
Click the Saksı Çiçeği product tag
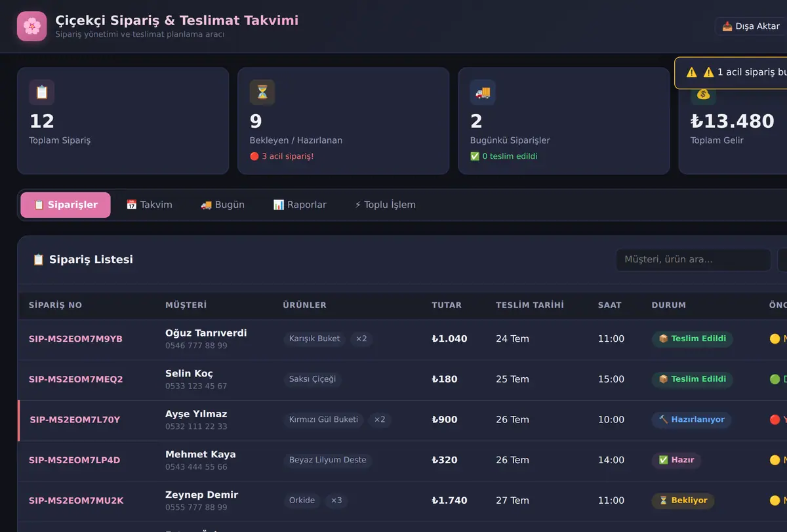[x=312, y=379]
